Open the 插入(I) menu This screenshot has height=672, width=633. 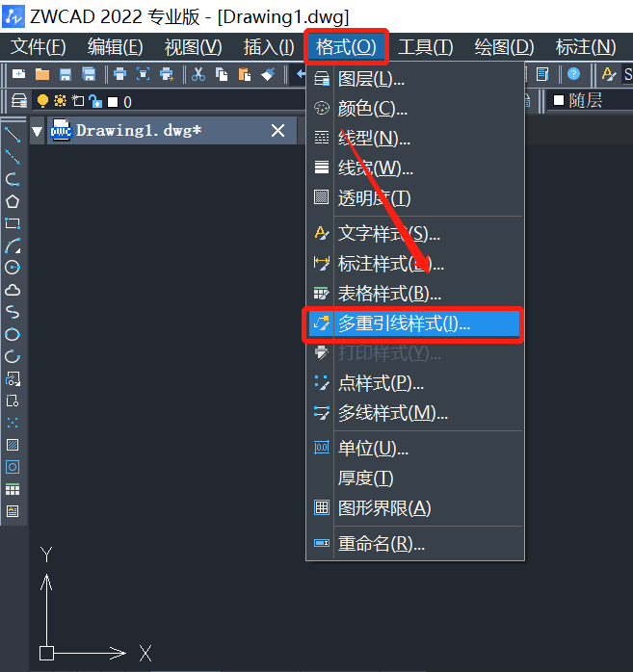coord(269,47)
